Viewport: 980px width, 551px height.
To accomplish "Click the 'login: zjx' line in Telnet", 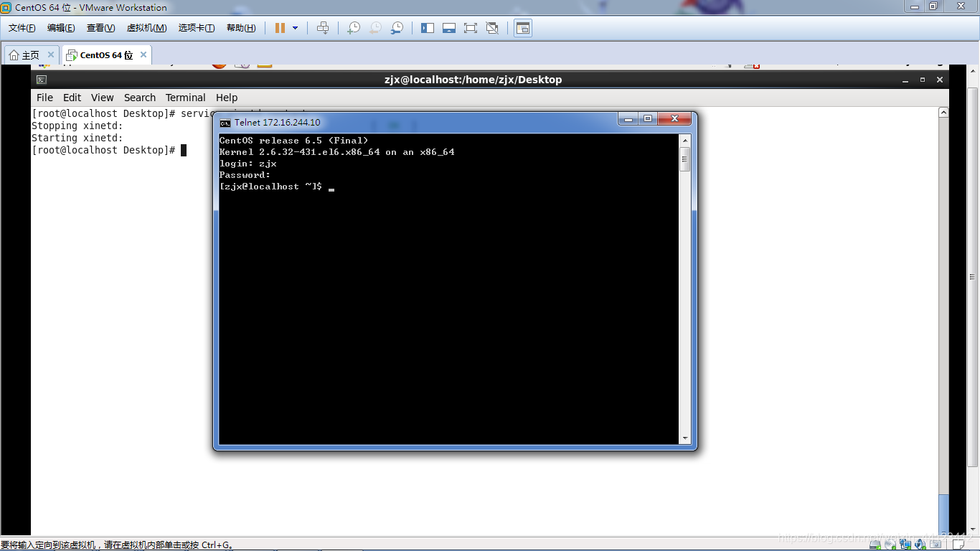I will 248,164.
